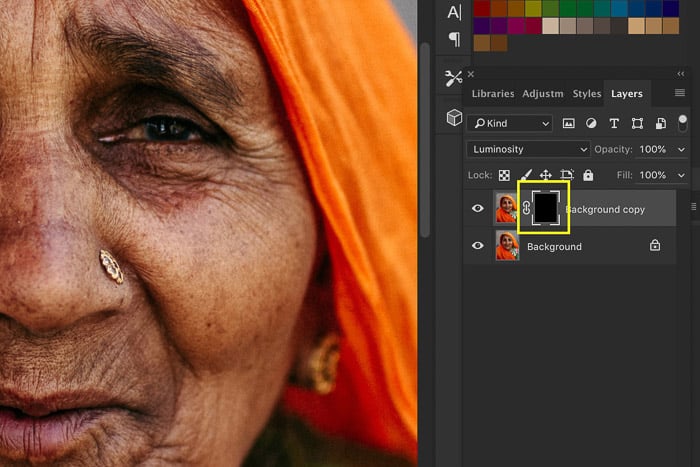Click the mask link icon on Background copy

click(x=526, y=208)
